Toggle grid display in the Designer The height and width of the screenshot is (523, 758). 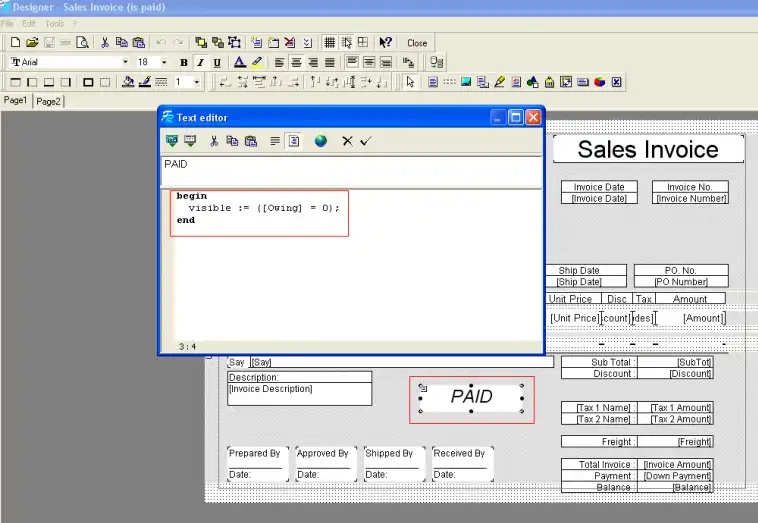click(x=330, y=43)
